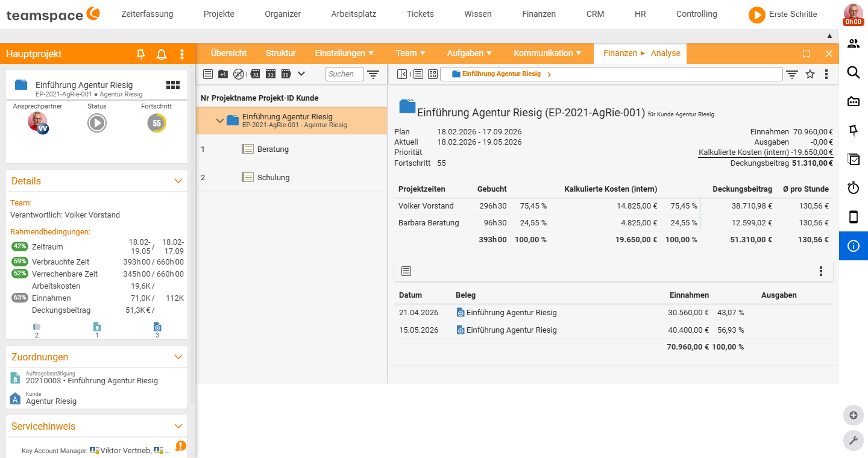This screenshot has height=458, width=868.
Task: Focus the Suchen search field
Action: (x=345, y=74)
